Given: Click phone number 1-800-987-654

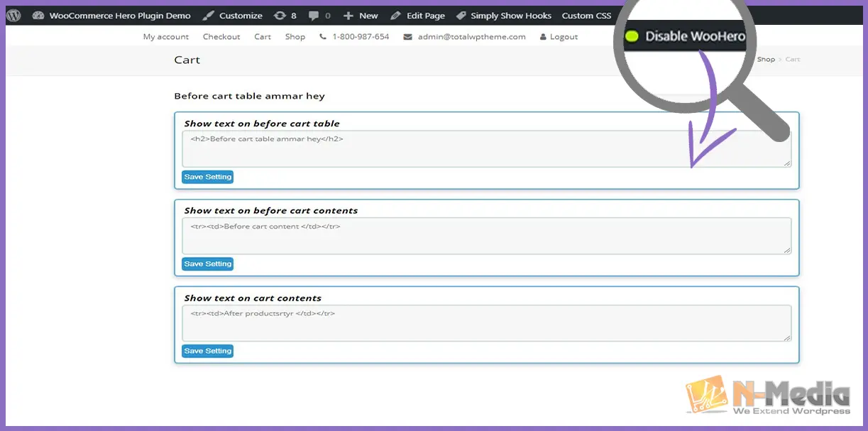Looking at the screenshot, I should (361, 37).
